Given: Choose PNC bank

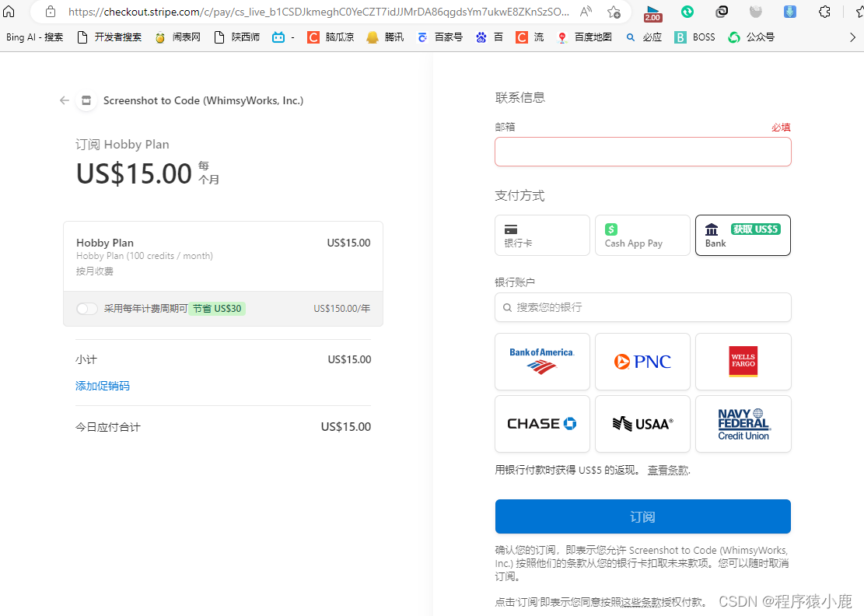Looking at the screenshot, I should pyautogui.click(x=642, y=362).
